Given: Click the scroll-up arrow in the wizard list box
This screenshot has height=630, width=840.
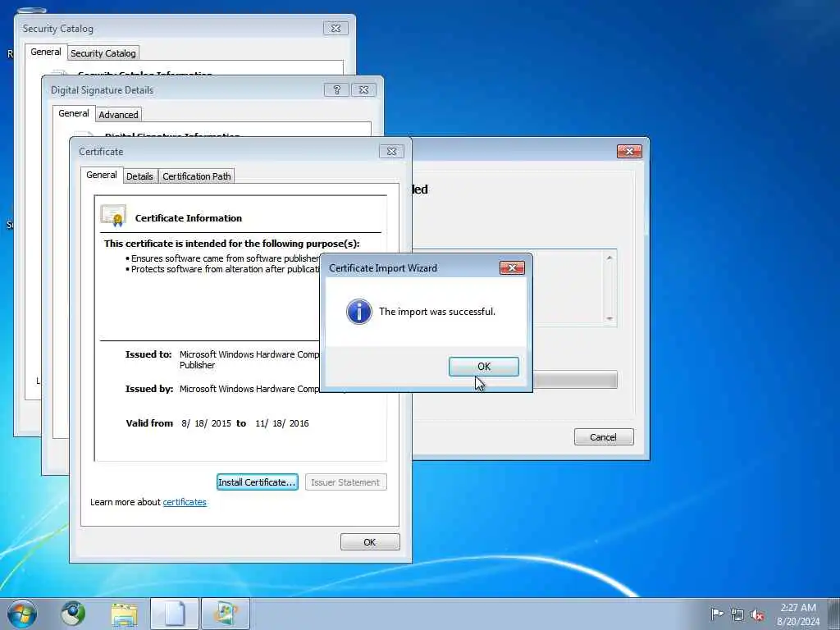Looking at the screenshot, I should click(609, 258).
